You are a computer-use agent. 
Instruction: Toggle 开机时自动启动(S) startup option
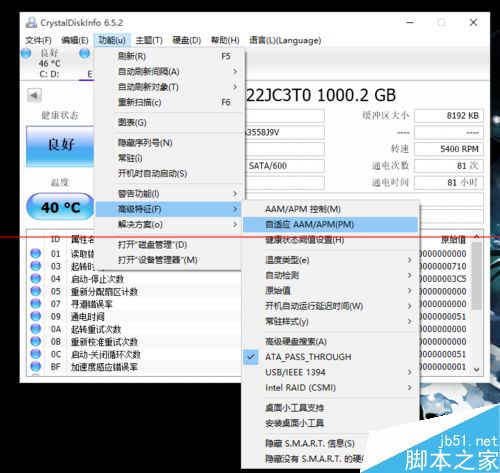pos(170,173)
